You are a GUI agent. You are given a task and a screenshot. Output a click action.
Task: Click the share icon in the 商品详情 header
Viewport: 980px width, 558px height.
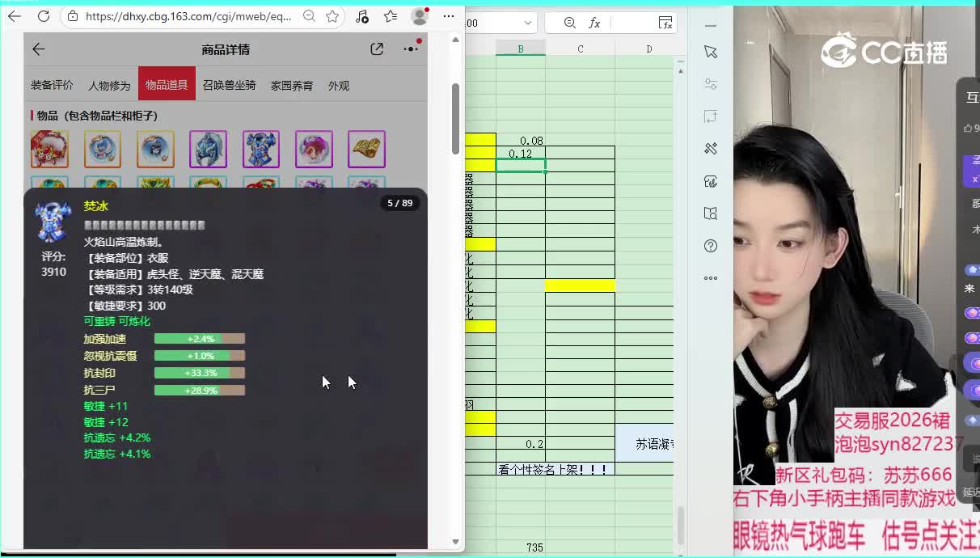377,49
